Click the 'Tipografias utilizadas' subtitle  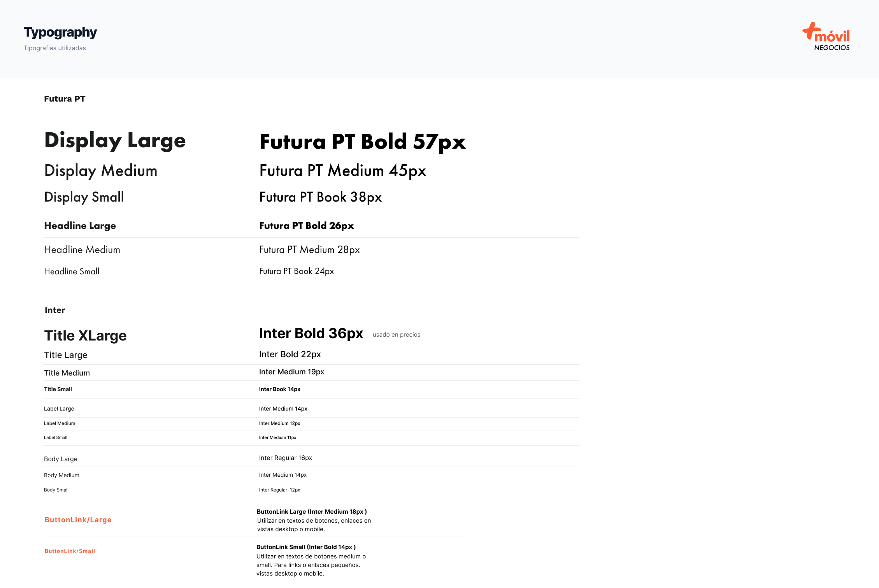(x=54, y=48)
